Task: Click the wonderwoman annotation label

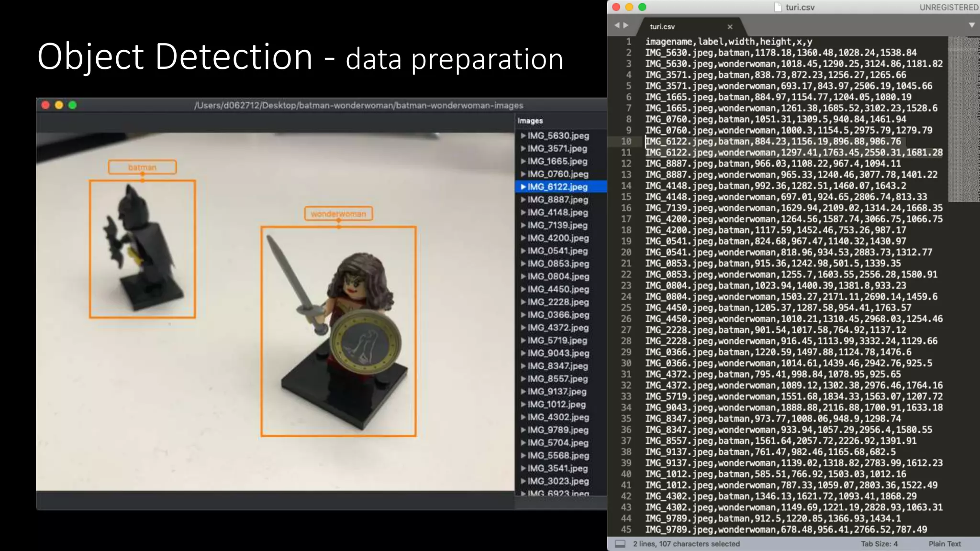Action: [338, 214]
